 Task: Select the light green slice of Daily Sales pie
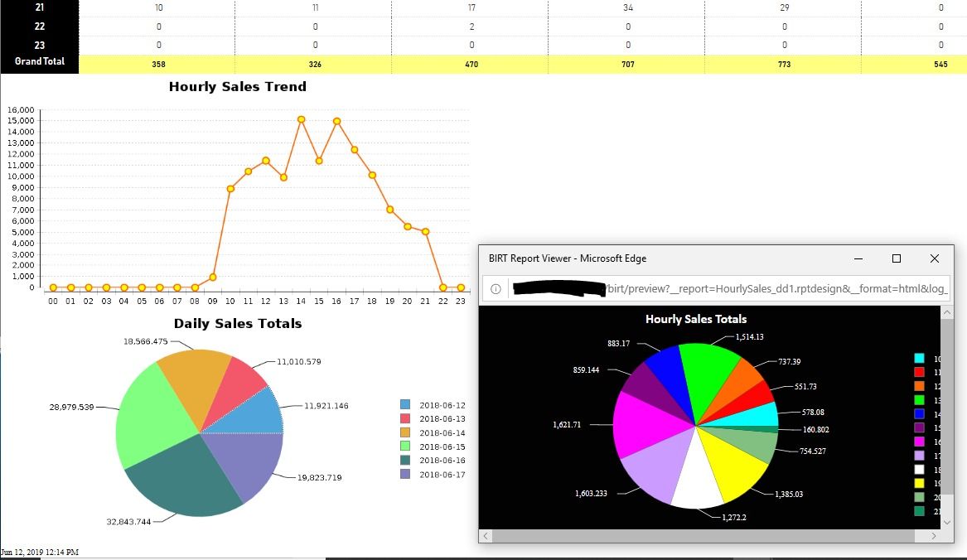coord(151,419)
